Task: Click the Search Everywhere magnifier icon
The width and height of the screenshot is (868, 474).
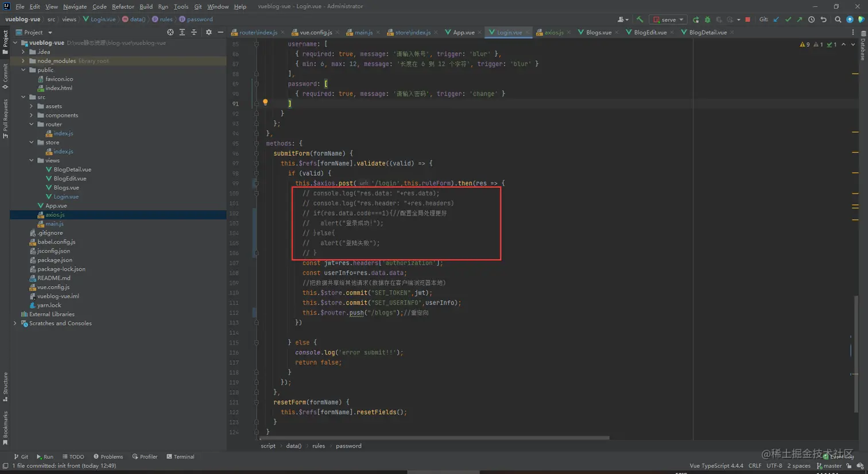Action: (x=838, y=20)
